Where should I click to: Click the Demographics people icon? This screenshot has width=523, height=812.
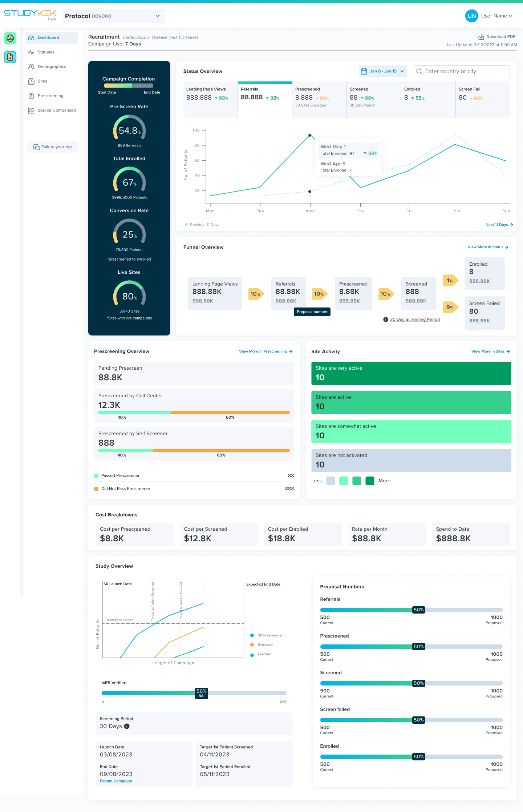tap(31, 67)
